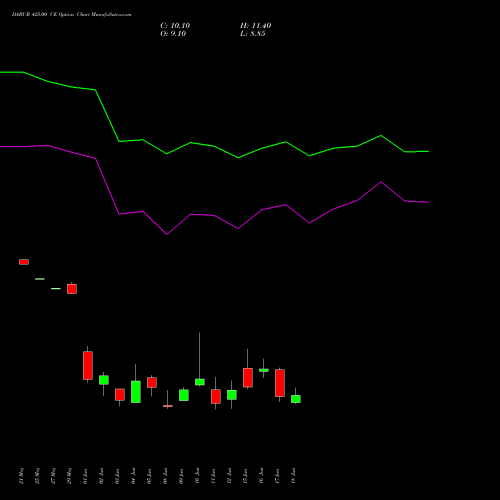Click the chart title text at top left

pyautogui.click(x=71, y=15)
